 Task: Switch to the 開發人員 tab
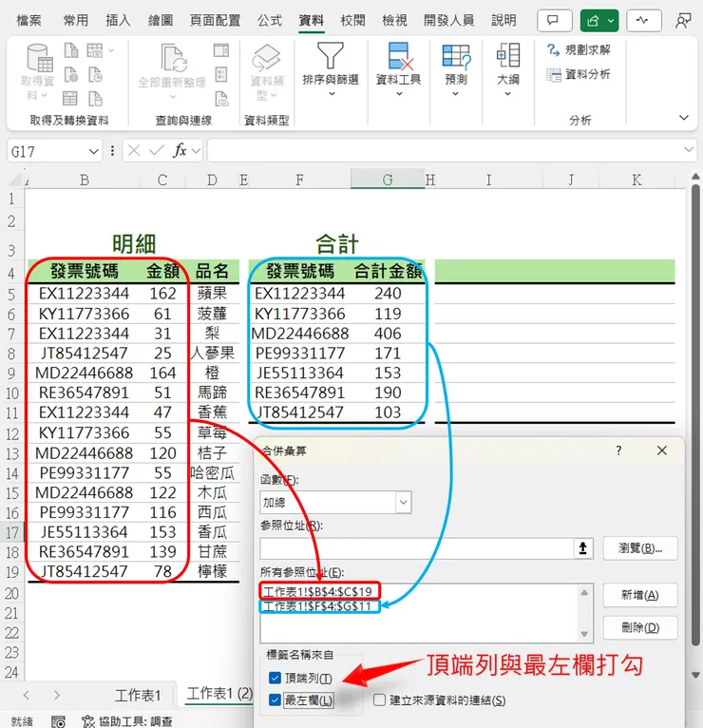pyautogui.click(x=448, y=20)
